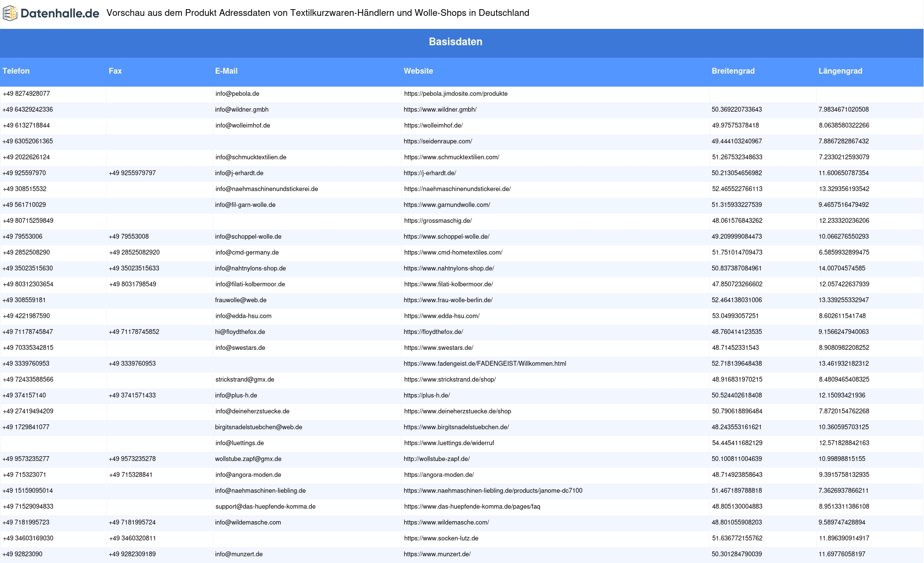924x563 pixels.
Task: Click website https://www.filati-kolbermoor.de/
Action: (449, 284)
